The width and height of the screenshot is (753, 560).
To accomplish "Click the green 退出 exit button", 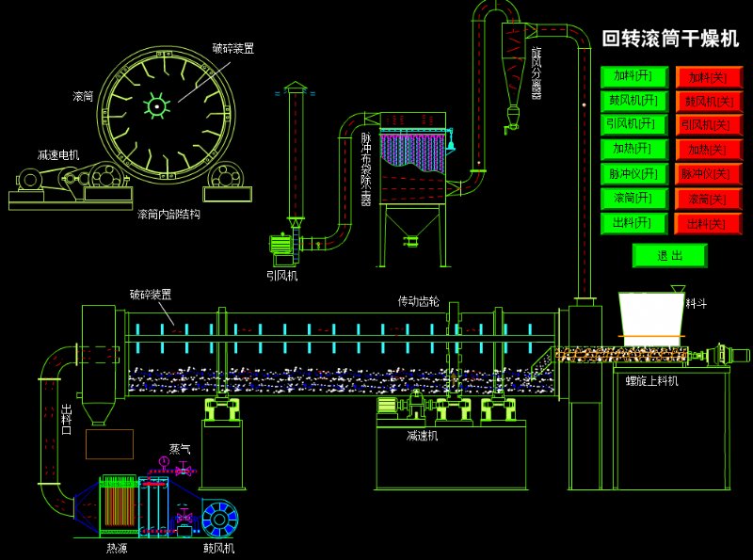I will click(669, 255).
